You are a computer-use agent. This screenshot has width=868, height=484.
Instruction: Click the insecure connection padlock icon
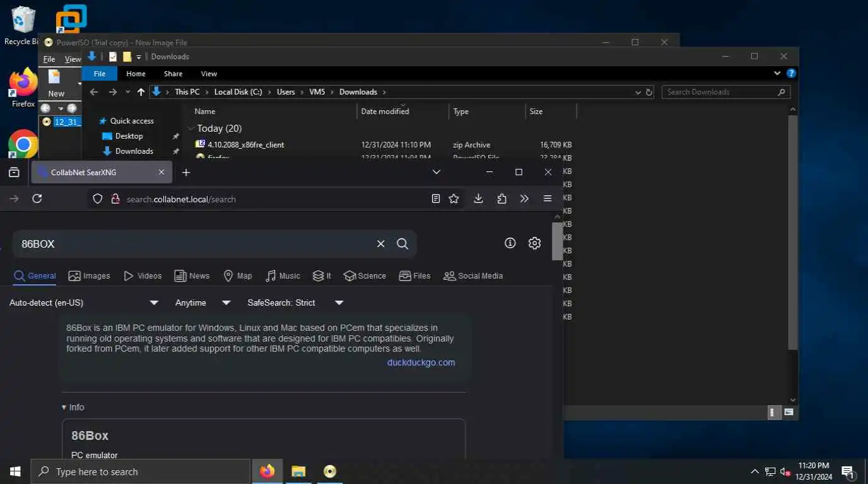pos(115,199)
